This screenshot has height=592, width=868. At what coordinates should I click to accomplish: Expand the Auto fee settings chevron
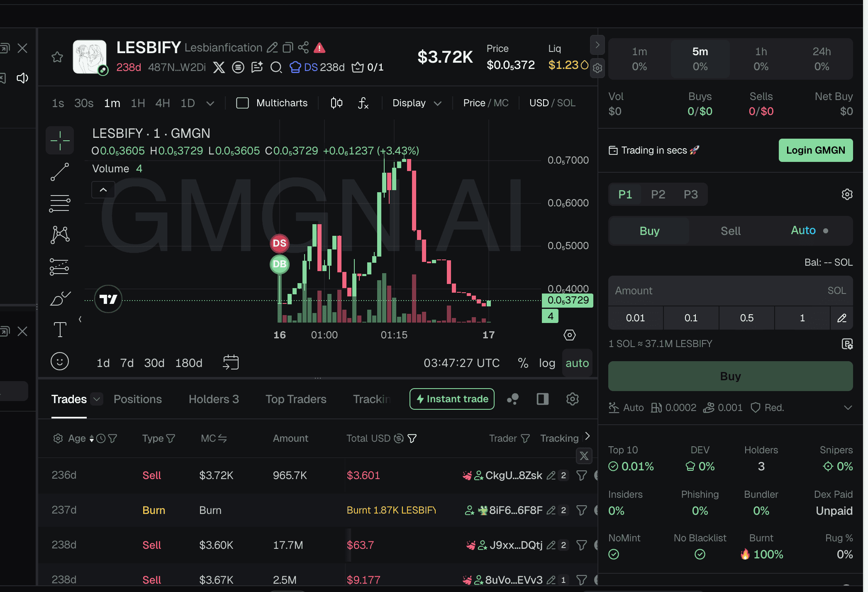[x=848, y=408]
